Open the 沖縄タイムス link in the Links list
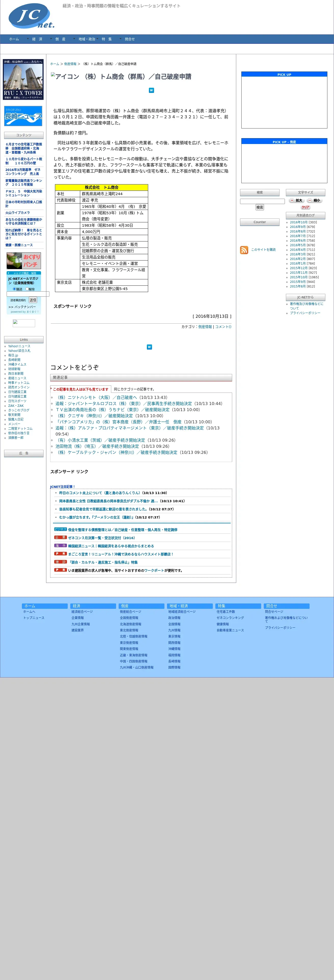Viewport: 334px width, 980px height. point(18,365)
